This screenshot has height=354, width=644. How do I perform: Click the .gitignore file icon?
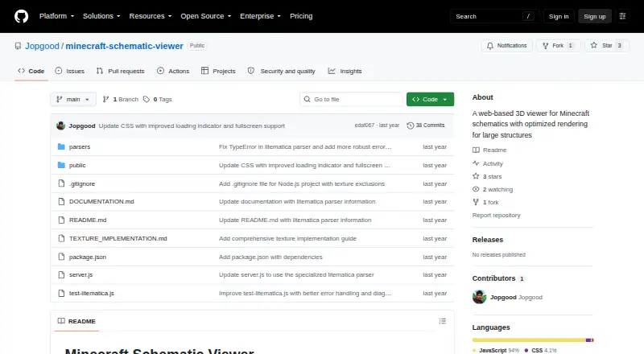[62, 183]
